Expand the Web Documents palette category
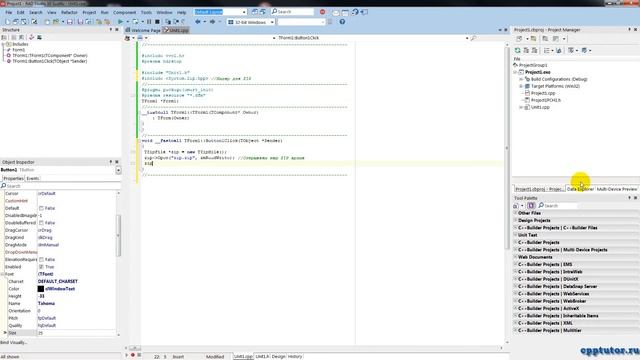 click(515, 257)
